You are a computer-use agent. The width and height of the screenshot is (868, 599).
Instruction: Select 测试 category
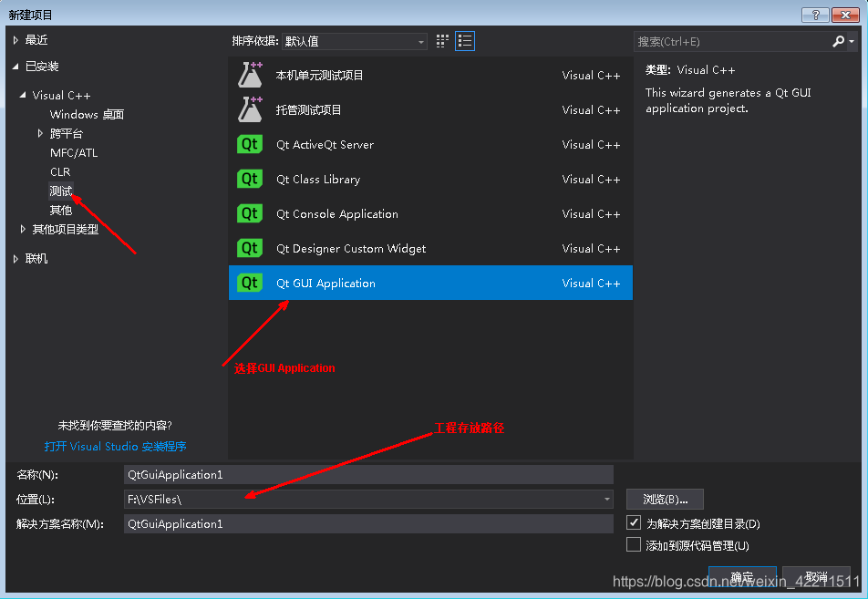(61, 191)
